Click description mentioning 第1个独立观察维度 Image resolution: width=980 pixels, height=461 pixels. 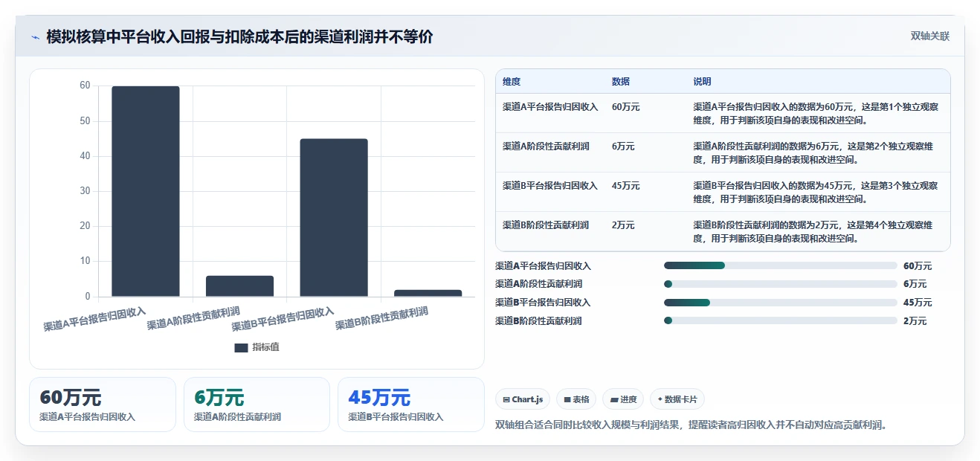[x=816, y=113]
